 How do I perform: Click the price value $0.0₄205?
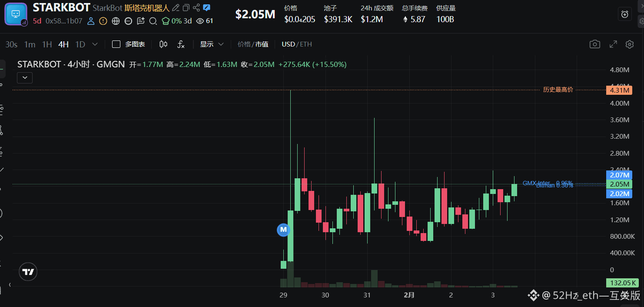pos(300,19)
